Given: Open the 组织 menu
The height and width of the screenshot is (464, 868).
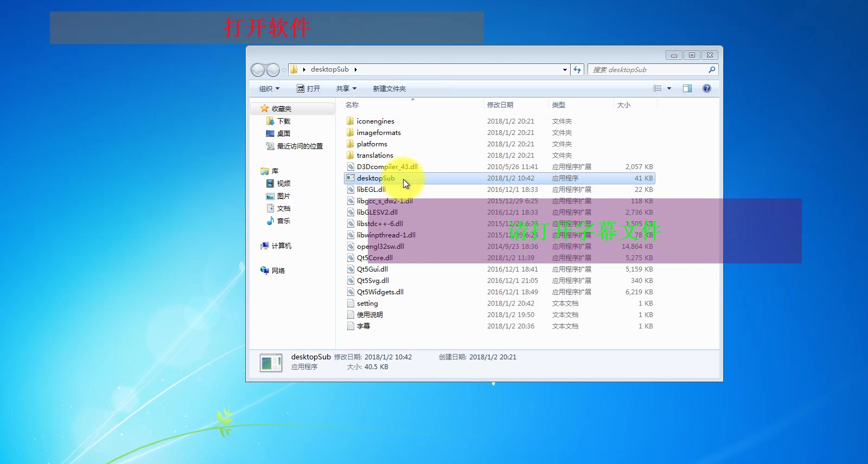Looking at the screenshot, I should pos(269,88).
